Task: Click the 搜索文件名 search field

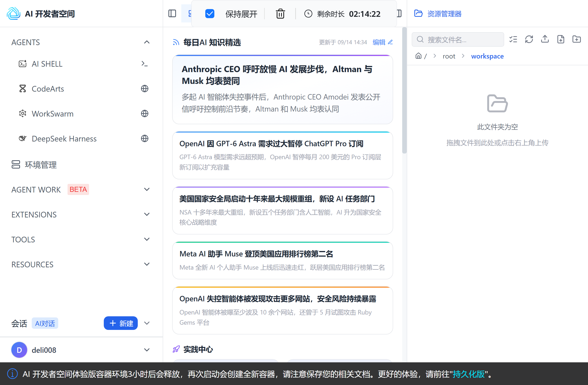Action: 457,39
